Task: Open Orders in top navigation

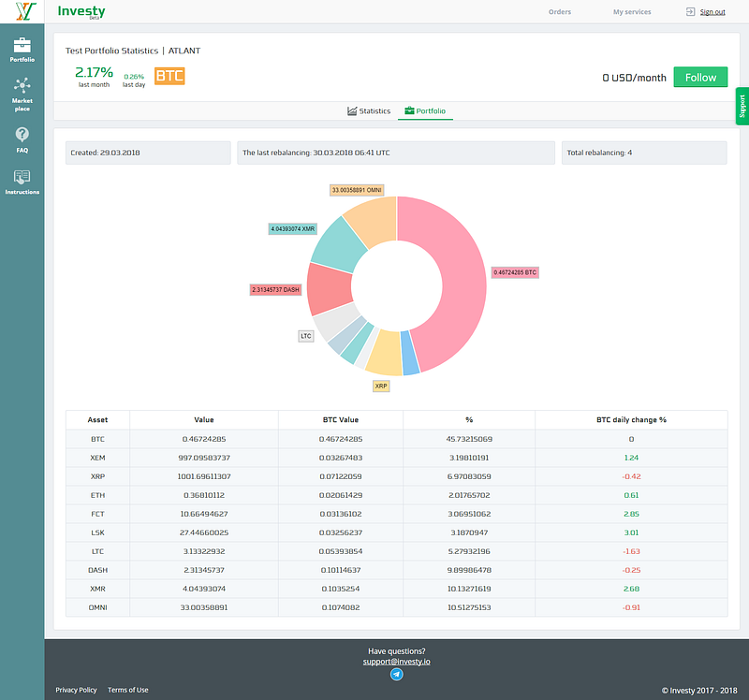Action: [x=560, y=12]
